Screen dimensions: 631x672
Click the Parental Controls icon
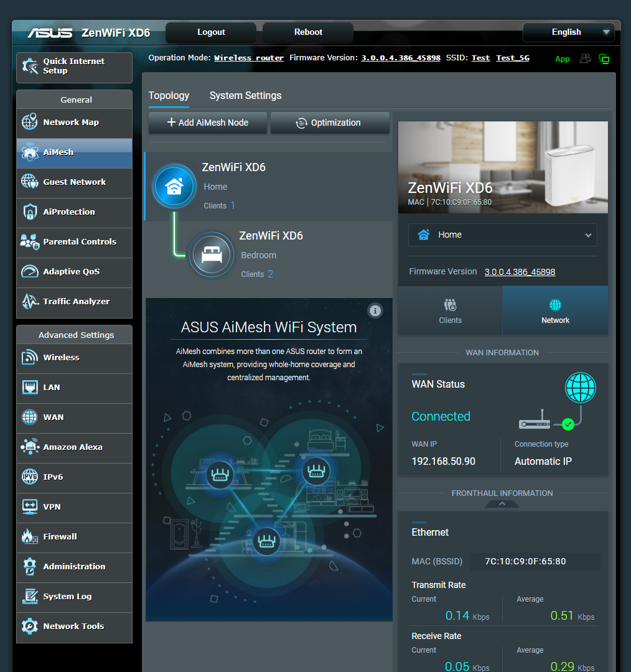point(30,241)
